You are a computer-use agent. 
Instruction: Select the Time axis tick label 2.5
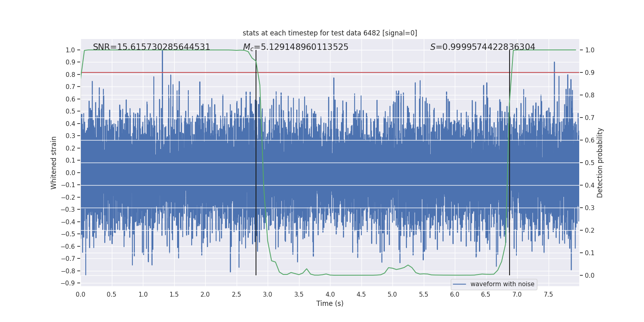[236, 294]
